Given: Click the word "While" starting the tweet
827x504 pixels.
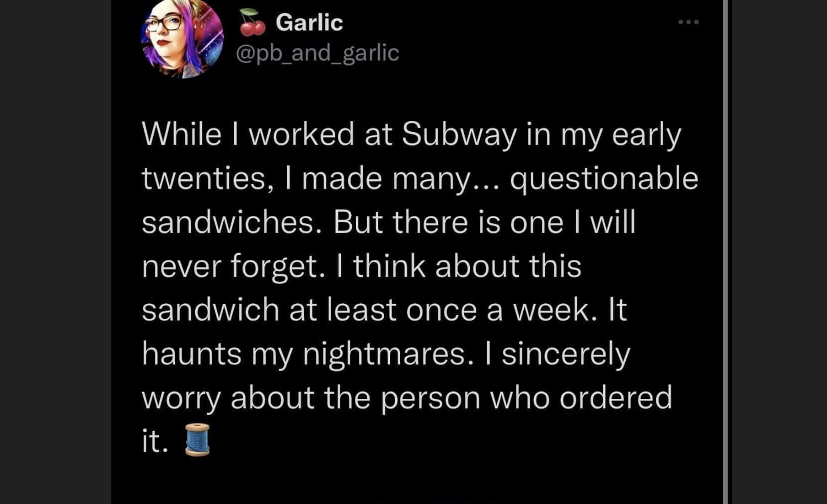Looking at the screenshot, I should coord(182,134).
